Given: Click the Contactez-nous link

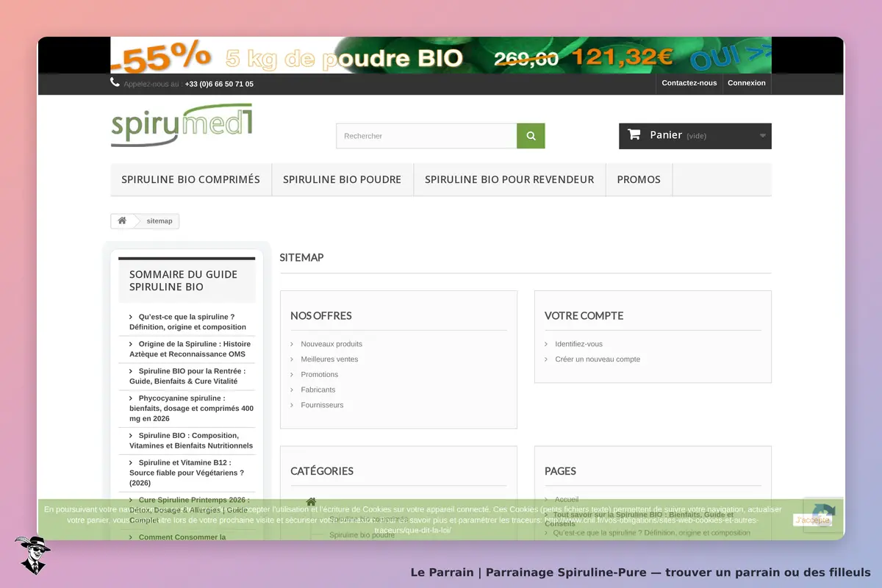Looking at the screenshot, I should point(689,83).
